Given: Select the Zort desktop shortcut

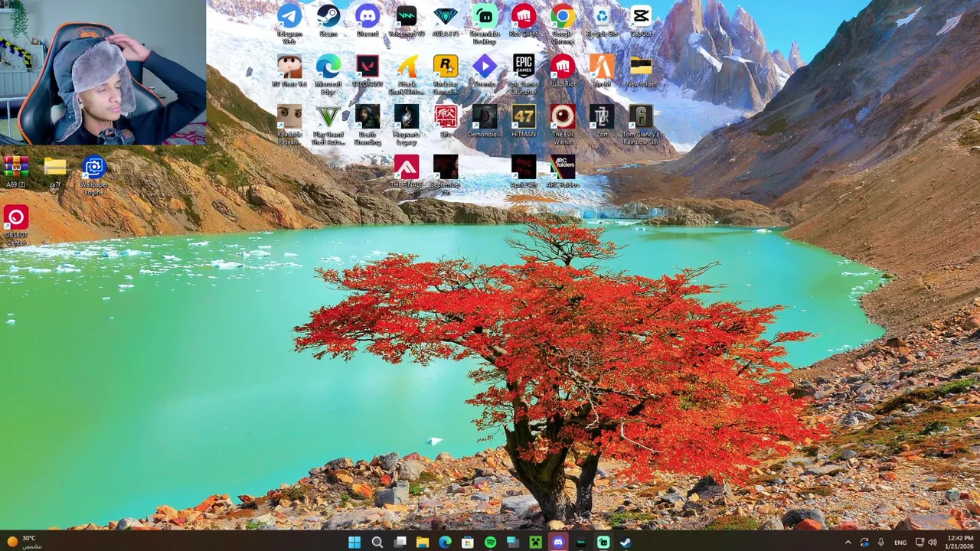Looking at the screenshot, I should (602, 120).
